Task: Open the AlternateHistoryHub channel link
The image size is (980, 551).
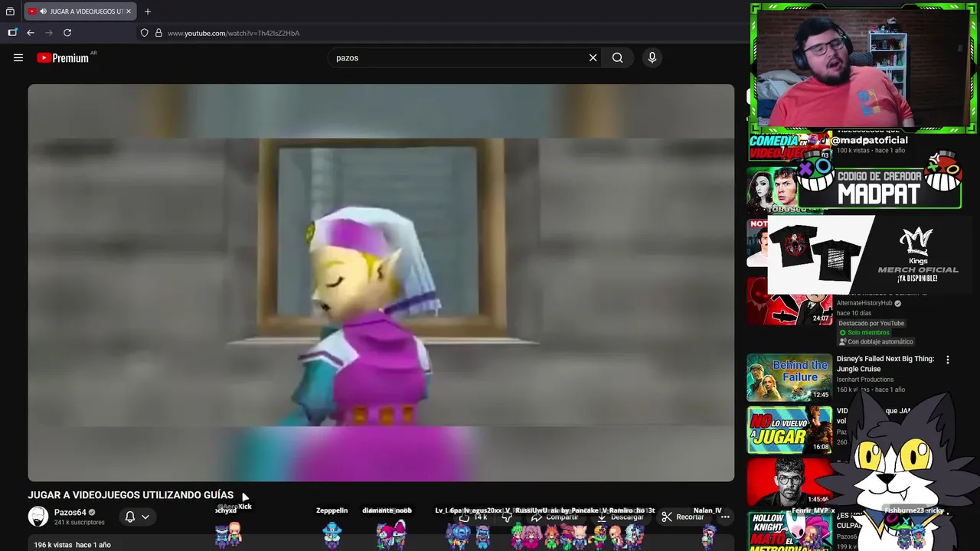Action: (864, 303)
